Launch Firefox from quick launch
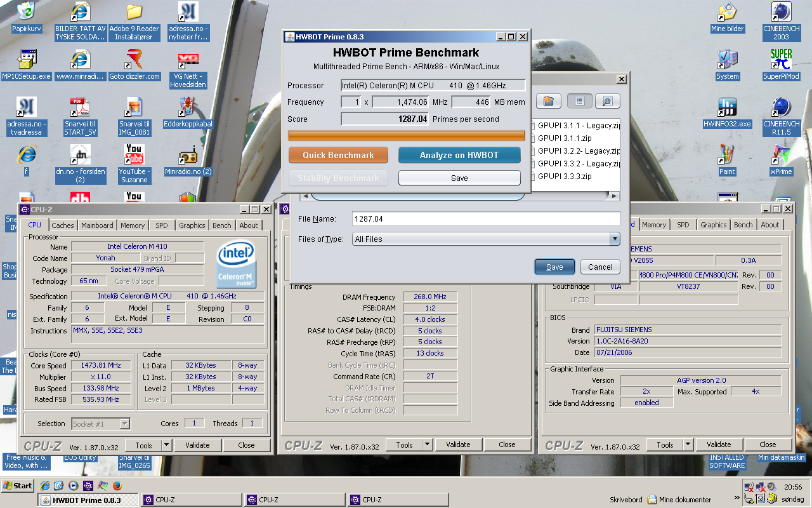This screenshot has width=812, height=508. 117,486
